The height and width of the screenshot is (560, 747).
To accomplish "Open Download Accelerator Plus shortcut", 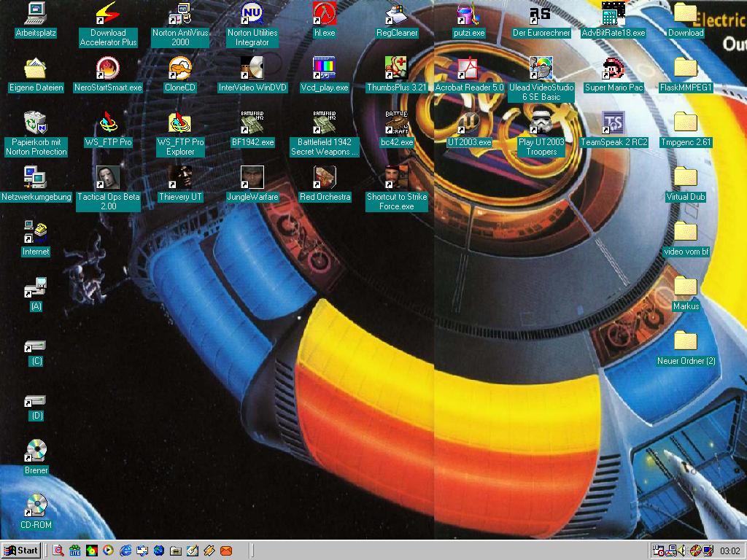I will 108,24.
